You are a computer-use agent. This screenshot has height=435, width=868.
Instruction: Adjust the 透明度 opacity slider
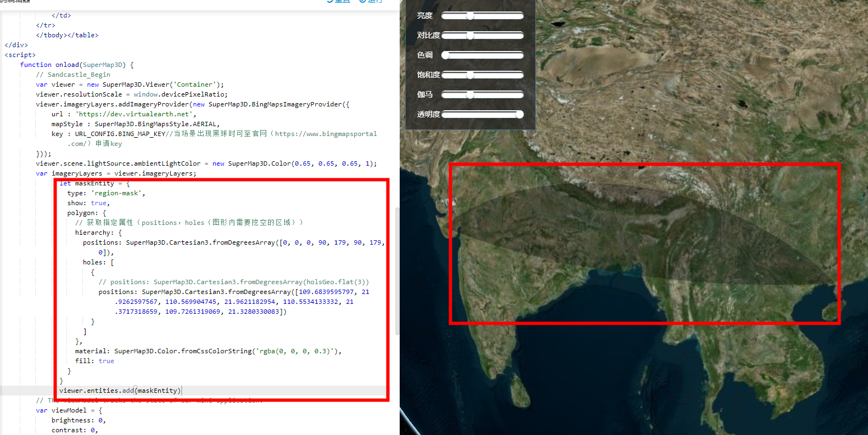pyautogui.click(x=483, y=115)
